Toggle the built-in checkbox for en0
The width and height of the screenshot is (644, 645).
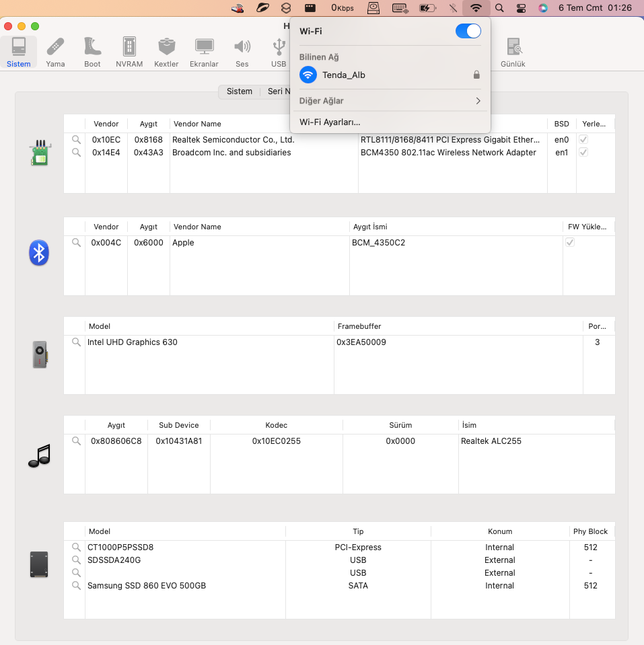click(x=583, y=140)
